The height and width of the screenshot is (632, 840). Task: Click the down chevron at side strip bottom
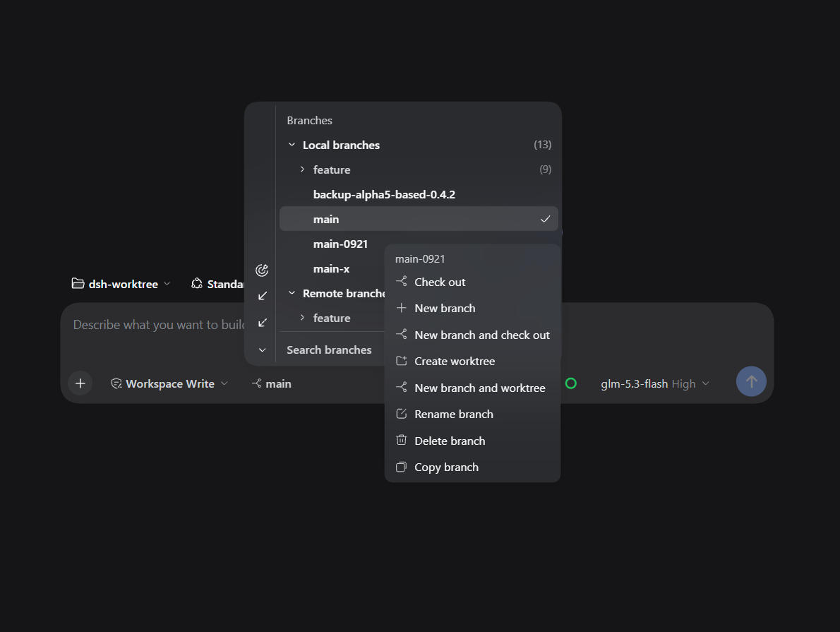click(263, 350)
